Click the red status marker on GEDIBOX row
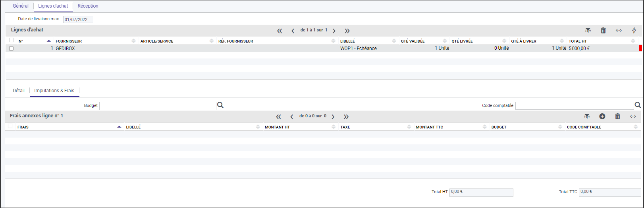Screen dimensions: 644x208 (x=640, y=48)
